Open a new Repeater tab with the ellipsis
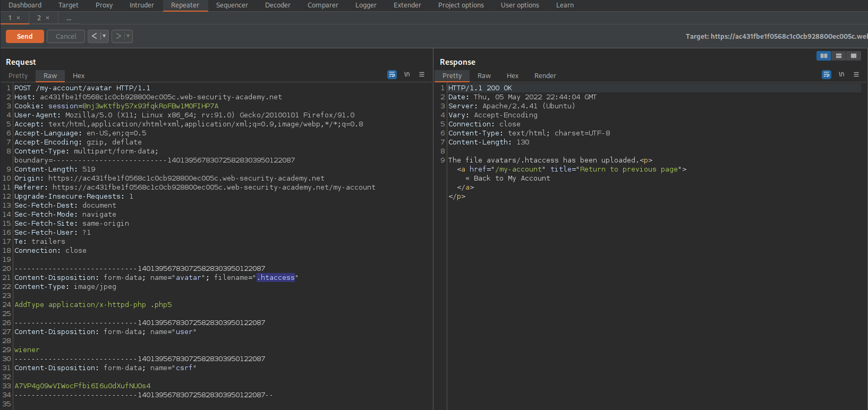 tap(69, 18)
